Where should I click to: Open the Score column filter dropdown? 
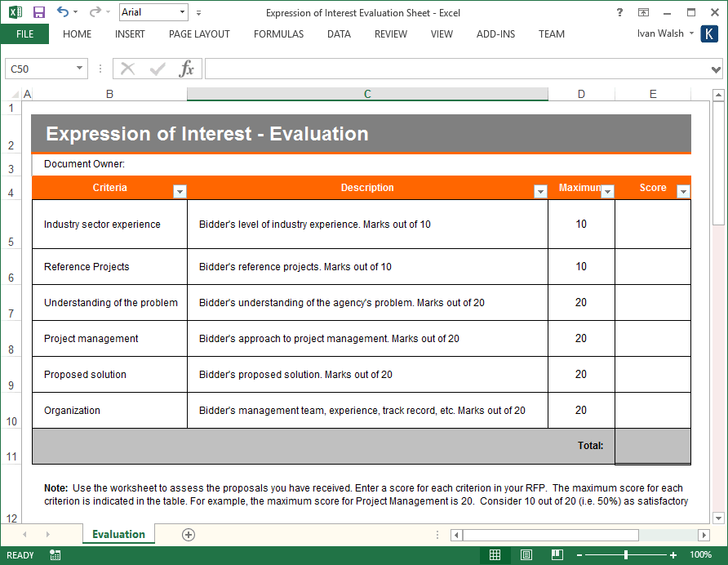pyautogui.click(x=683, y=191)
